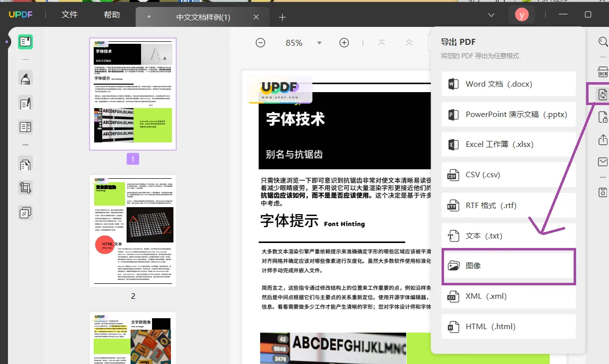Image resolution: width=609 pixels, height=364 pixels.
Task: Click the Search magnifier icon
Action: pyautogui.click(x=603, y=42)
